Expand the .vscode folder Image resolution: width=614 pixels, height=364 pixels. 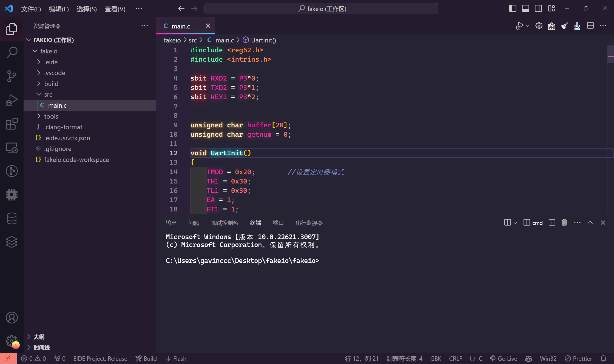click(x=39, y=73)
